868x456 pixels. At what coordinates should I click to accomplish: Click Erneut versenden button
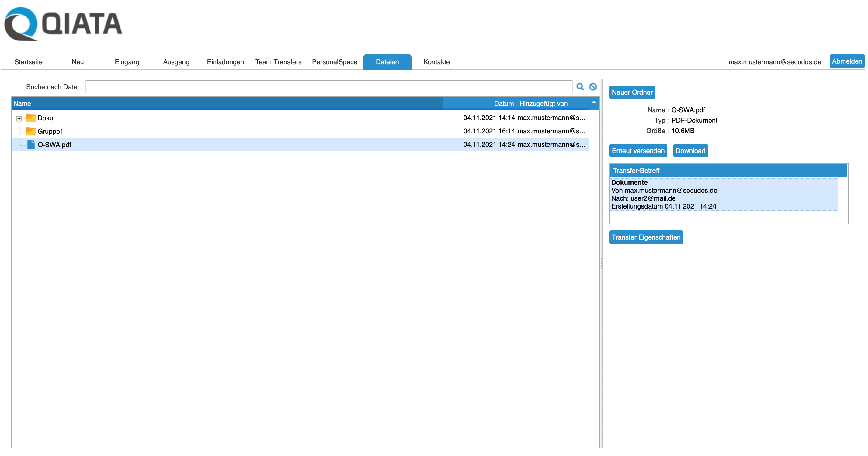(637, 151)
